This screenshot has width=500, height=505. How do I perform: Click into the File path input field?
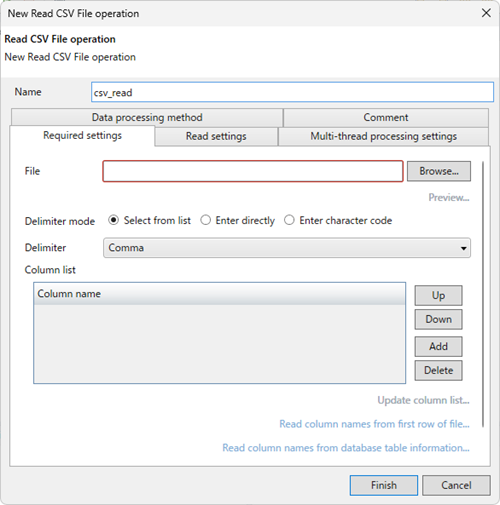pyautogui.click(x=253, y=171)
